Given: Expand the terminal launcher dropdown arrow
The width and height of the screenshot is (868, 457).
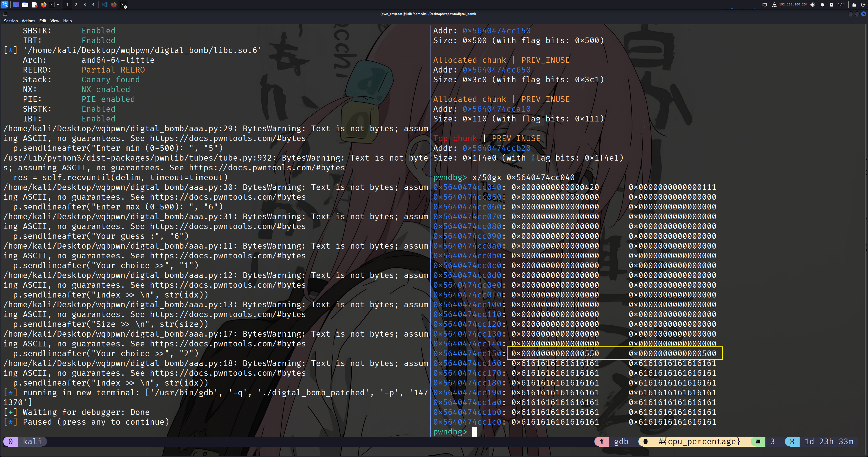Looking at the screenshot, I should pos(58,5).
